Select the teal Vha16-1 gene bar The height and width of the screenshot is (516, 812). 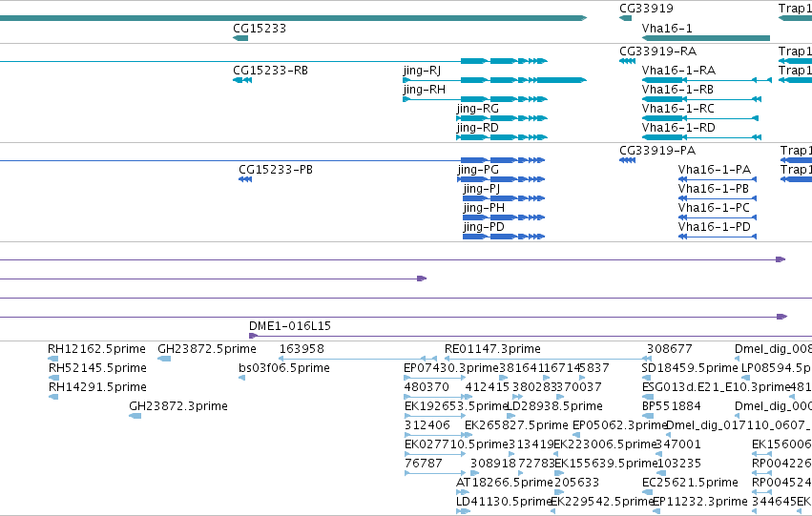(706, 38)
